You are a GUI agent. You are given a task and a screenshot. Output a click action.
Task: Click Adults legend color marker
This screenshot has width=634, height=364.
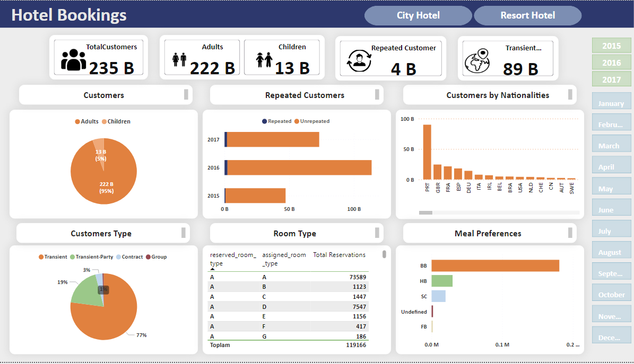[77, 122]
